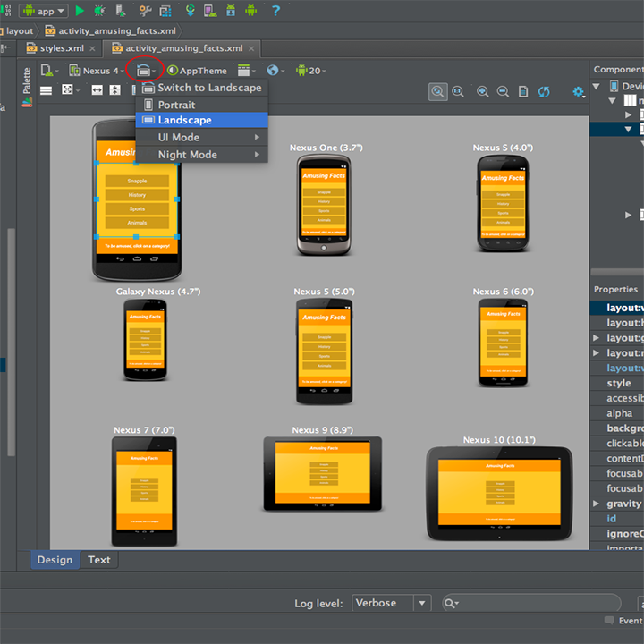644x644 pixels.
Task: Open the blue Help question mark
Action: (x=275, y=11)
